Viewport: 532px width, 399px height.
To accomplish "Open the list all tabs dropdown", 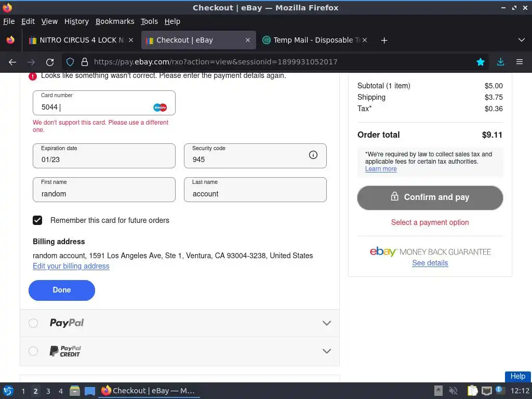I will [522, 40].
